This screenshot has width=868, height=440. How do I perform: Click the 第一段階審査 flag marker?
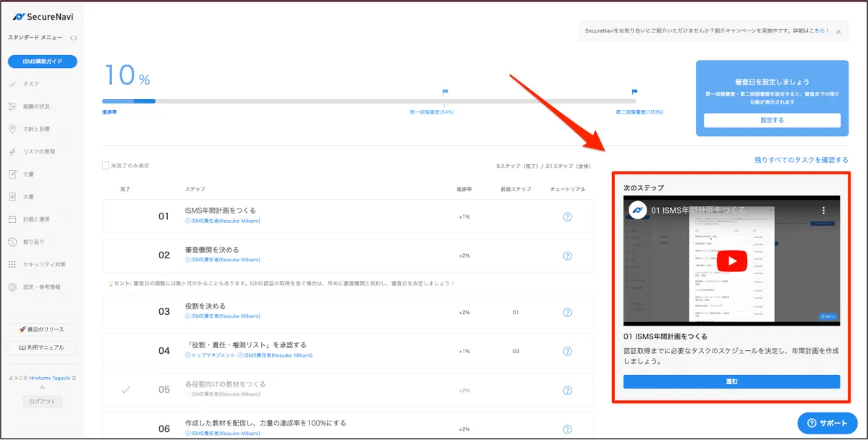click(446, 93)
